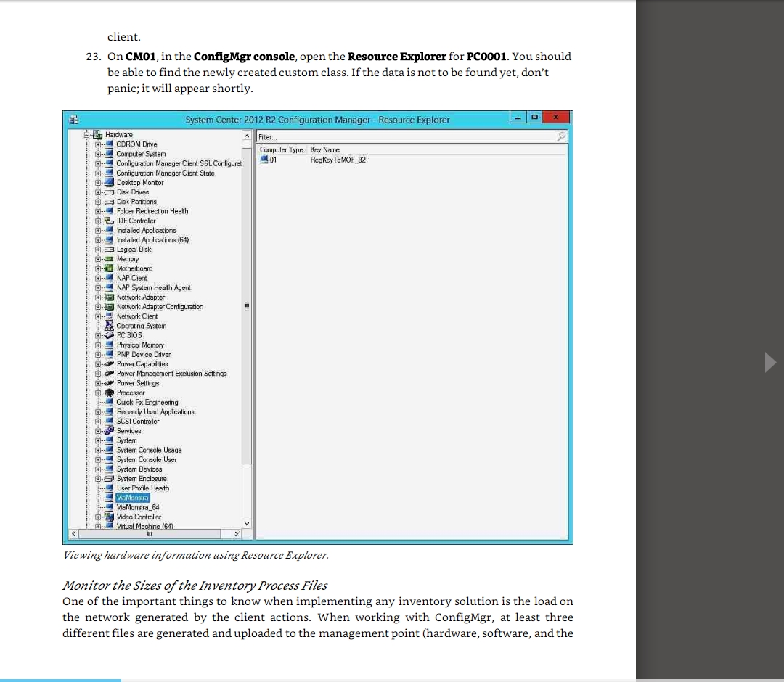This screenshot has width=784, height=682.
Task: Expand the CDROM Drive node
Action: tap(98, 144)
